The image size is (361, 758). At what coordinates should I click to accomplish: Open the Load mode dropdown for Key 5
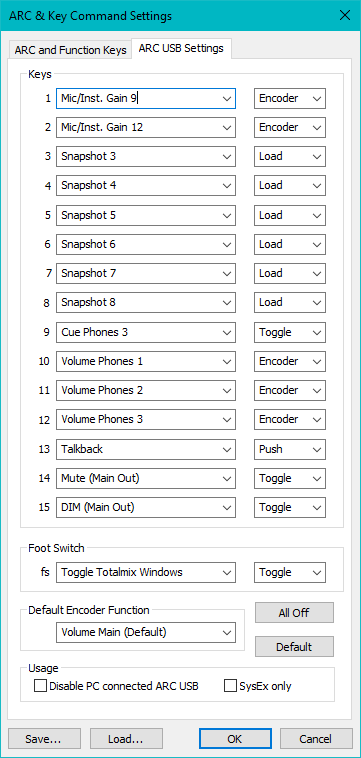pos(290,215)
